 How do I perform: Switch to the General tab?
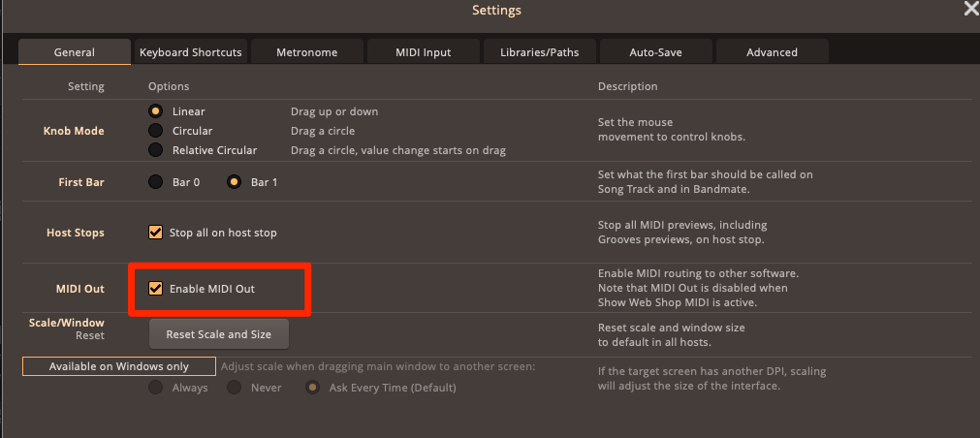[x=74, y=52]
